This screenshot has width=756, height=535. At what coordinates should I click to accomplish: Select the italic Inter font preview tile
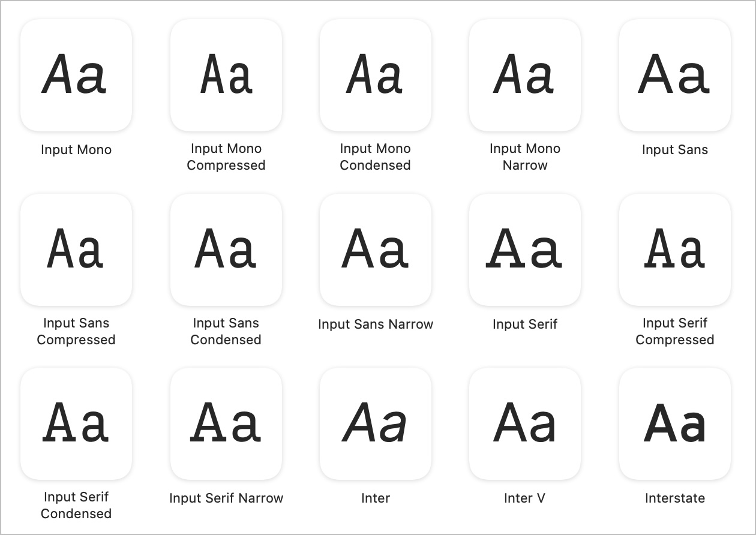(x=376, y=423)
